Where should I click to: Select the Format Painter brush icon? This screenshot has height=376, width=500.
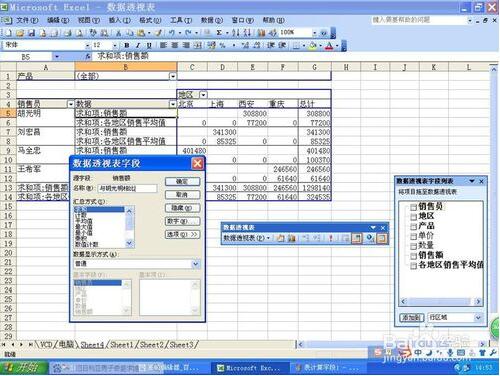tap(159, 33)
